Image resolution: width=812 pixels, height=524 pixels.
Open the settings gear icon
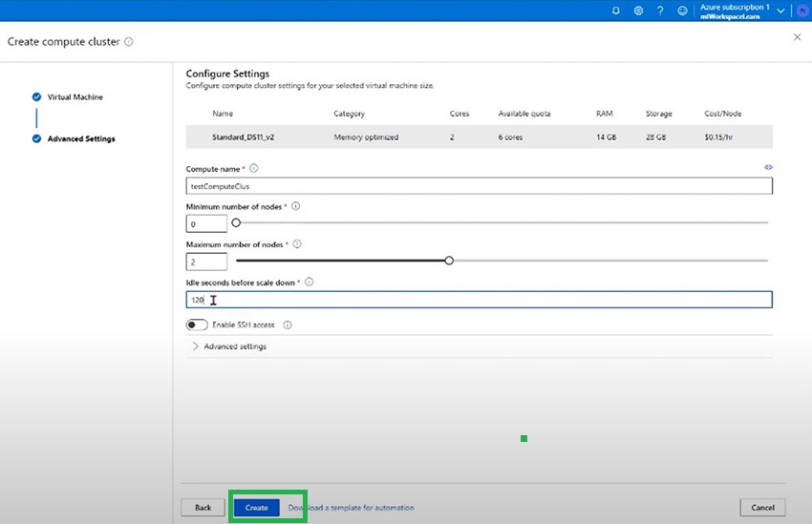point(637,10)
